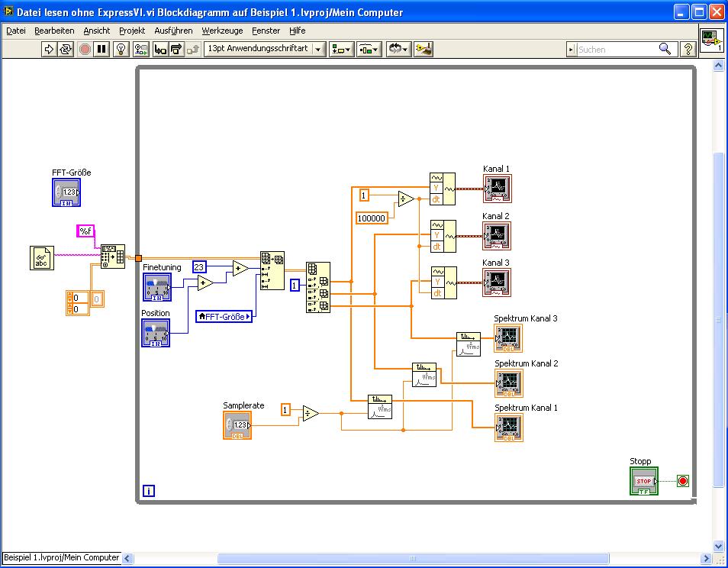The image size is (728, 568).
Task: Select the loop iteration terminal i
Action: click(x=149, y=491)
